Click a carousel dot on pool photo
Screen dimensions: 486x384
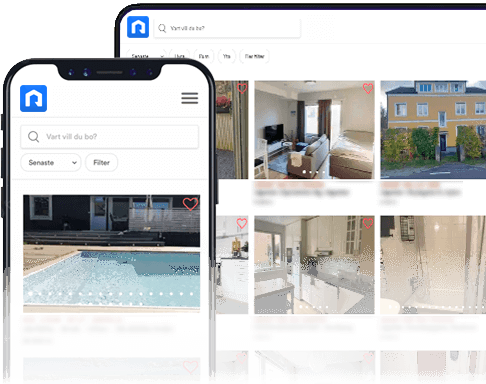[111, 294]
